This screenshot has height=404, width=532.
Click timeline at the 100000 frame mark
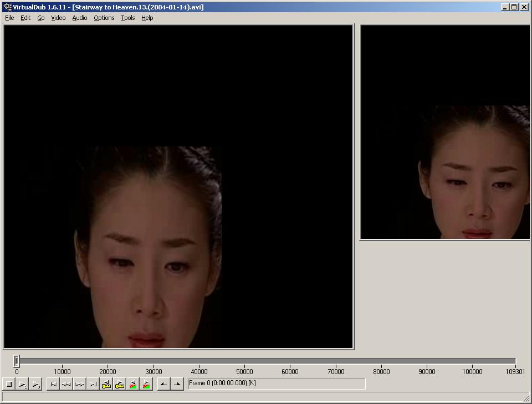[x=472, y=361]
